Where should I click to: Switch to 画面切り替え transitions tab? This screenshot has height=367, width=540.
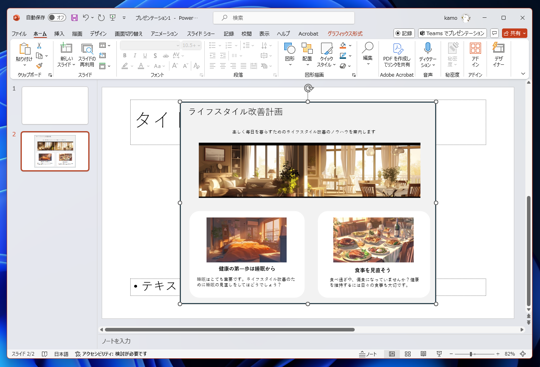(x=128, y=33)
